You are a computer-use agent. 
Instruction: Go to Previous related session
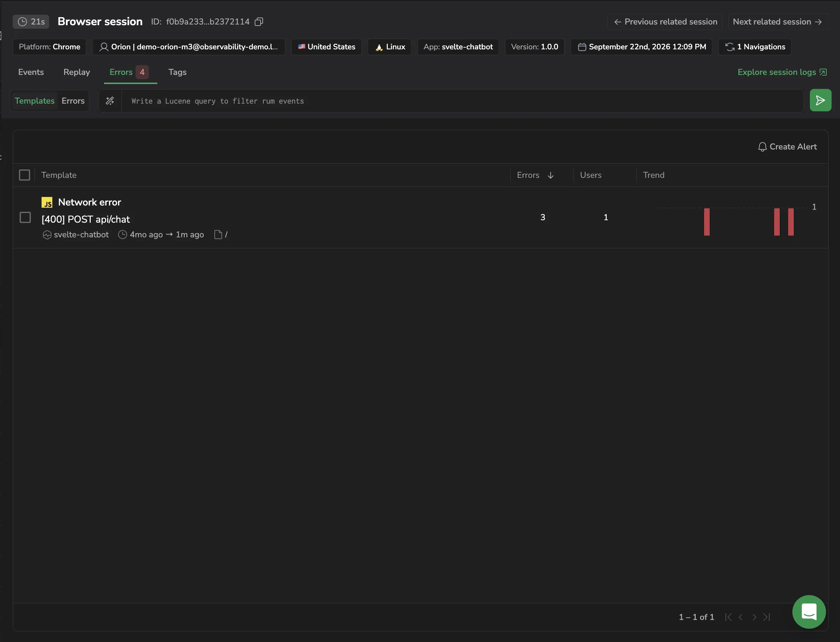tap(665, 22)
